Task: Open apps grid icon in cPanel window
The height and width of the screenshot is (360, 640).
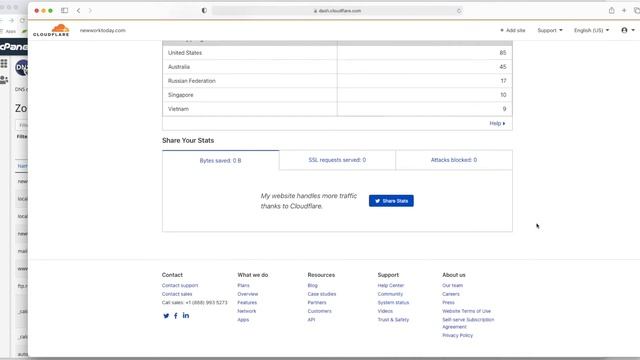Action: [x=4, y=63]
